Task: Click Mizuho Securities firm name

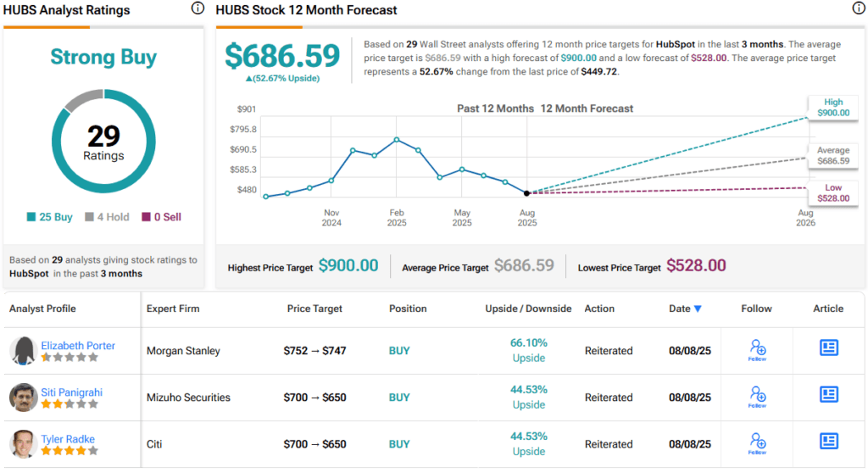Action: click(188, 397)
